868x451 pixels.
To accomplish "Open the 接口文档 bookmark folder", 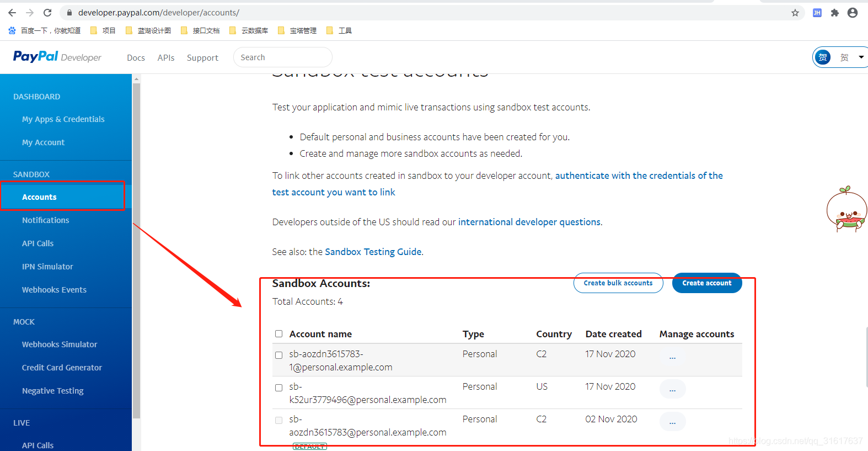I will click(x=200, y=30).
